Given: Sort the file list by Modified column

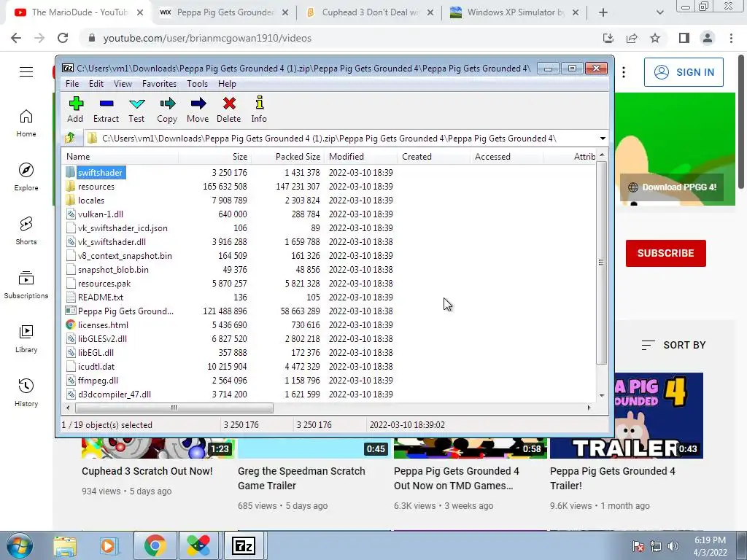Looking at the screenshot, I should click(360, 156).
